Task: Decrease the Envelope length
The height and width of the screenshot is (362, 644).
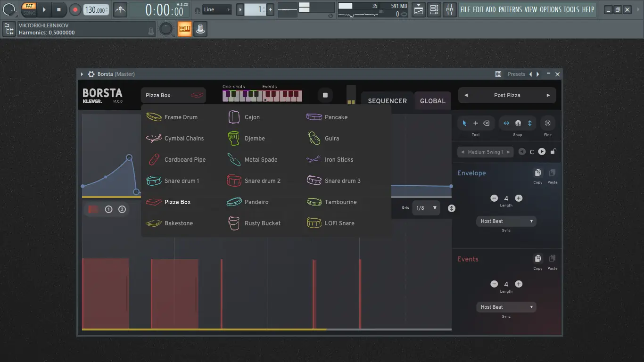Action: pos(494,198)
